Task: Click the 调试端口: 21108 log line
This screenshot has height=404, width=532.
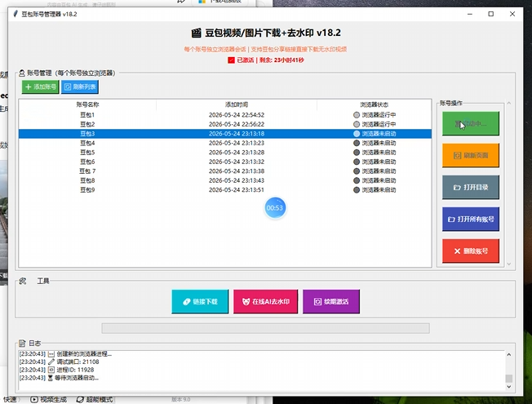Action: pos(59,362)
